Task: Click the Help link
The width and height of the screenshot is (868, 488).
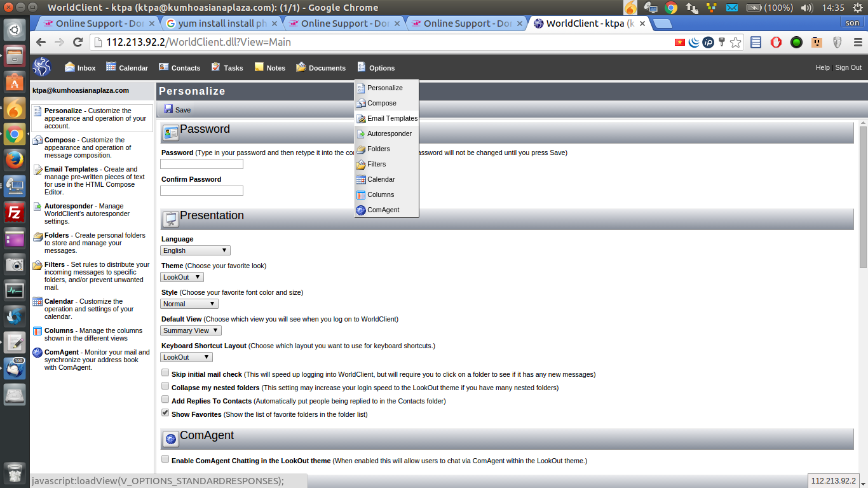Action: click(822, 67)
